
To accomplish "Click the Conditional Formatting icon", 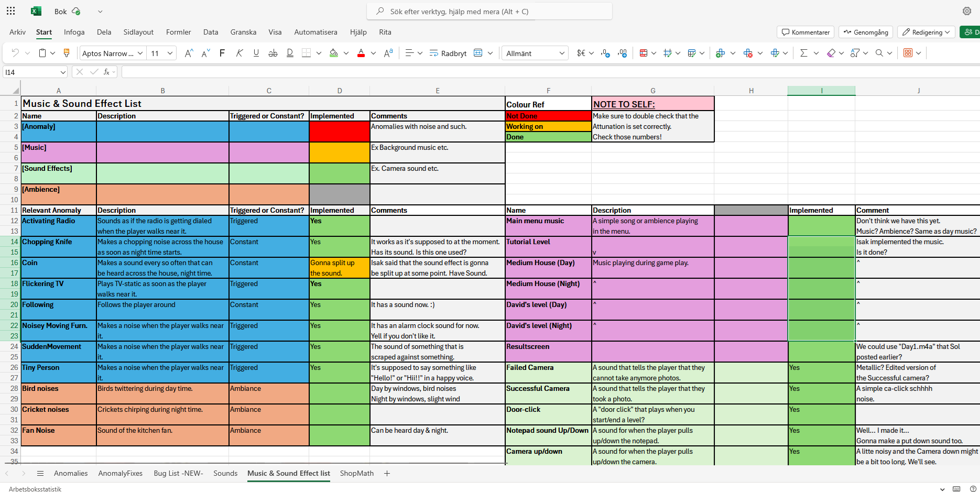I will coord(644,53).
